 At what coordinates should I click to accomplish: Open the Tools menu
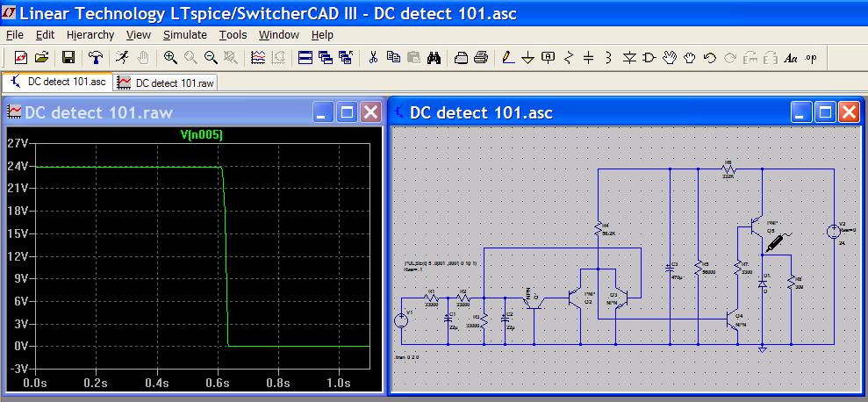[233, 35]
